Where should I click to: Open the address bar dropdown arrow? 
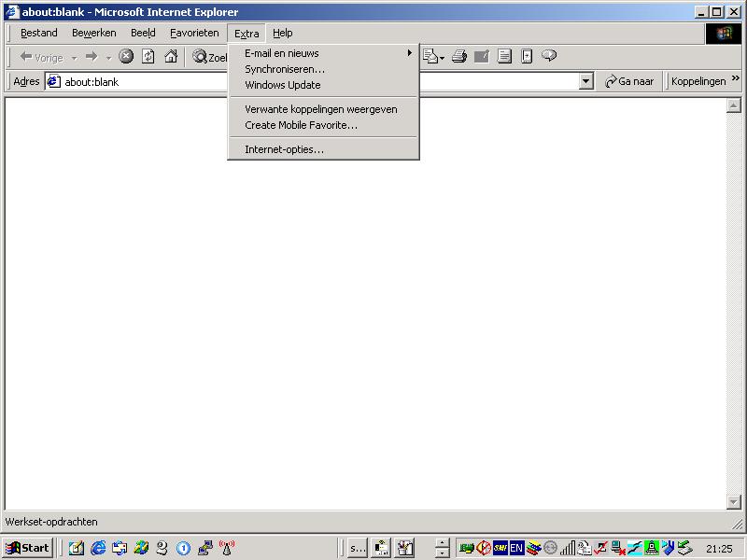[x=586, y=81]
